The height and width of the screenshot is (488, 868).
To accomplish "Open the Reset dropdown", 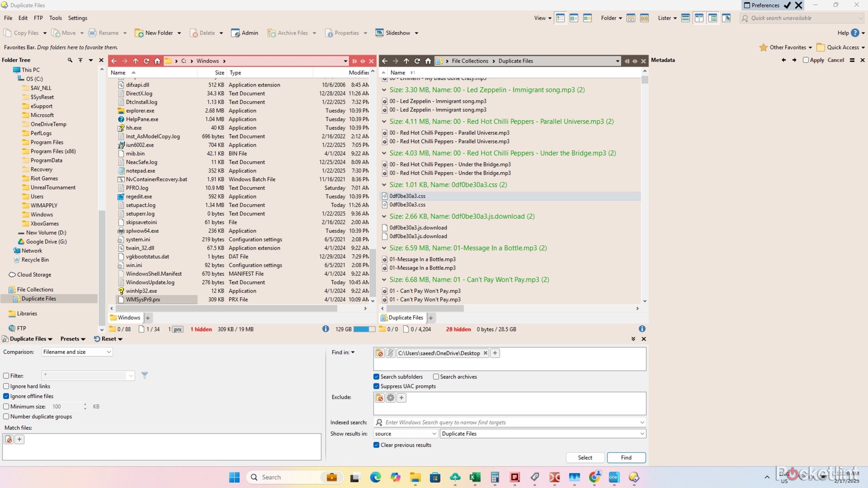I will click(108, 339).
